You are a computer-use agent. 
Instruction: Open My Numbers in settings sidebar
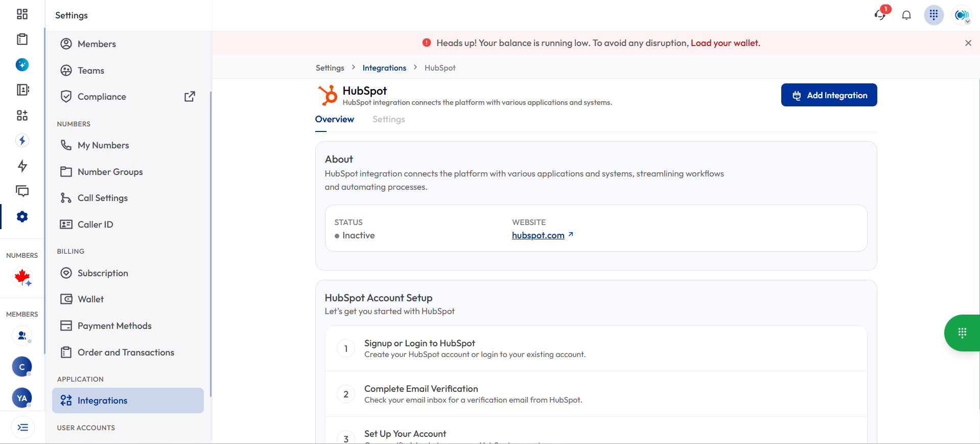tap(128, 145)
